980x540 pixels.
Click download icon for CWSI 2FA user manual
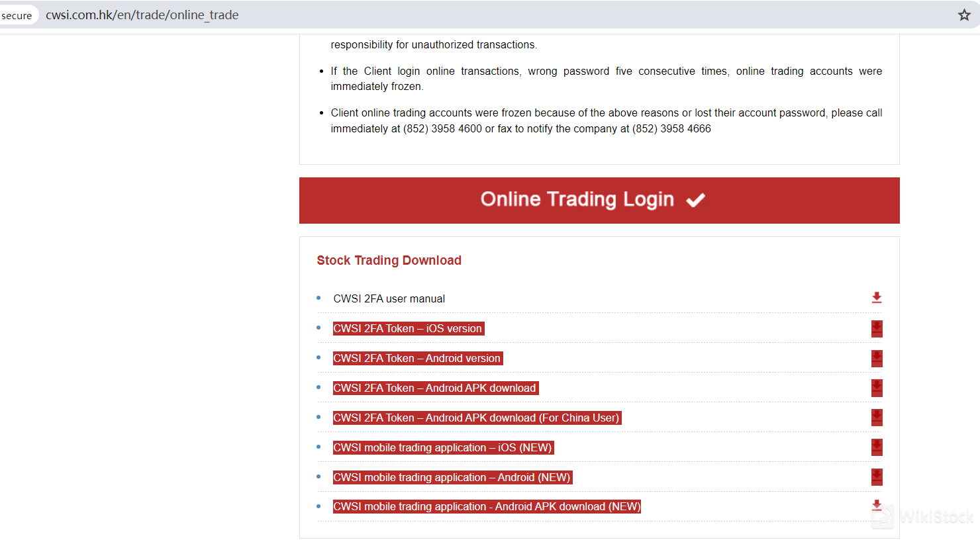pyautogui.click(x=876, y=298)
